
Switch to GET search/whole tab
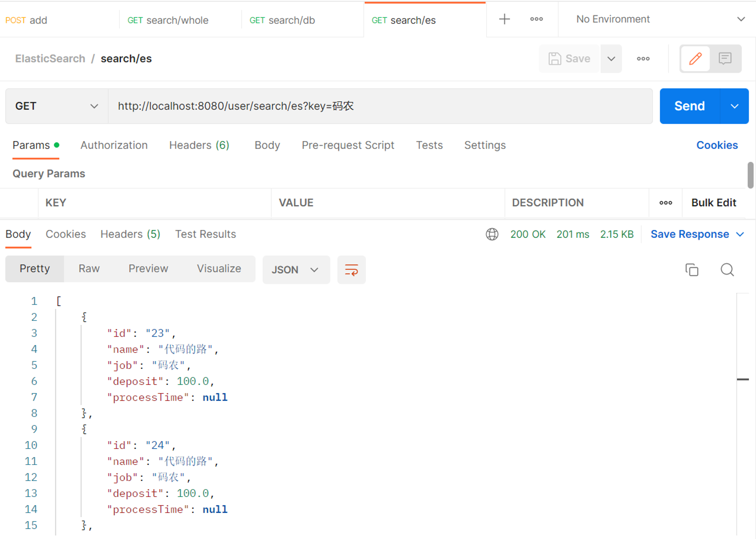(180, 20)
